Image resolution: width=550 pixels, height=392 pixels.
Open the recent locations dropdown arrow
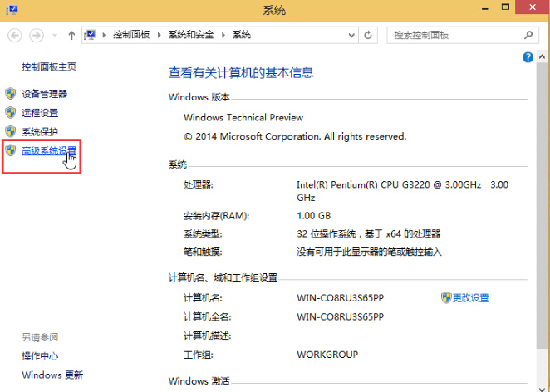[x=55, y=35]
